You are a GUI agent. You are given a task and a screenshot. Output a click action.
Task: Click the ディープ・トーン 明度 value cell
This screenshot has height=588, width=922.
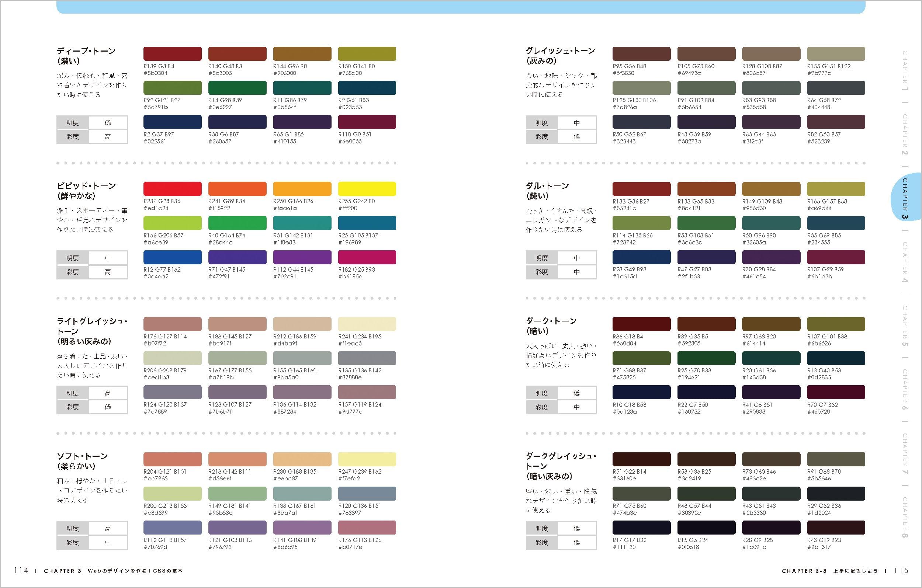point(108,123)
